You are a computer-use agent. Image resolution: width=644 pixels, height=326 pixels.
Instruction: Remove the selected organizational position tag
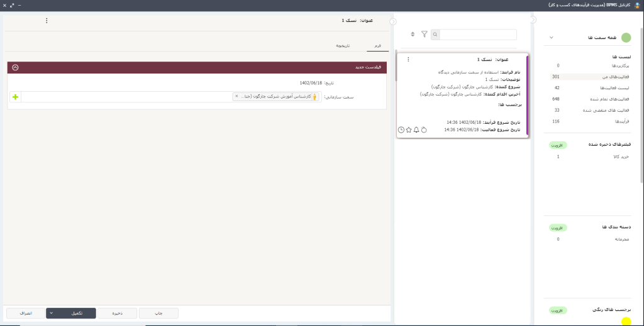[x=236, y=97]
